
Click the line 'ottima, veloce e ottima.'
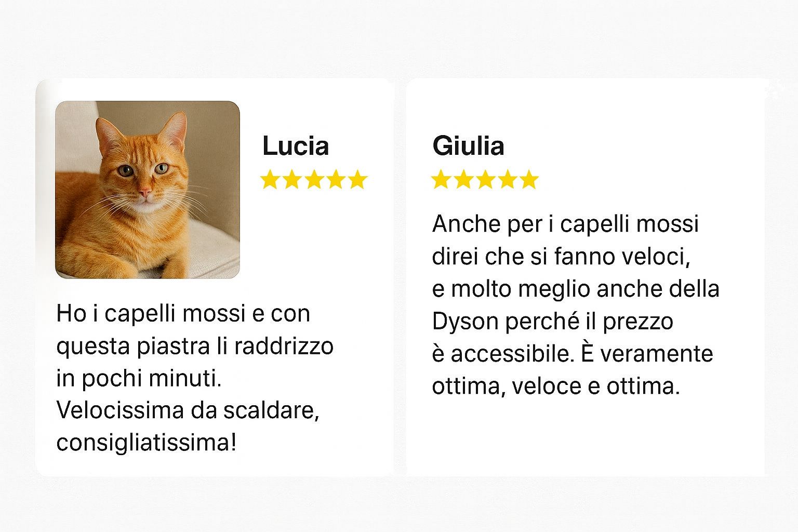(556, 386)
